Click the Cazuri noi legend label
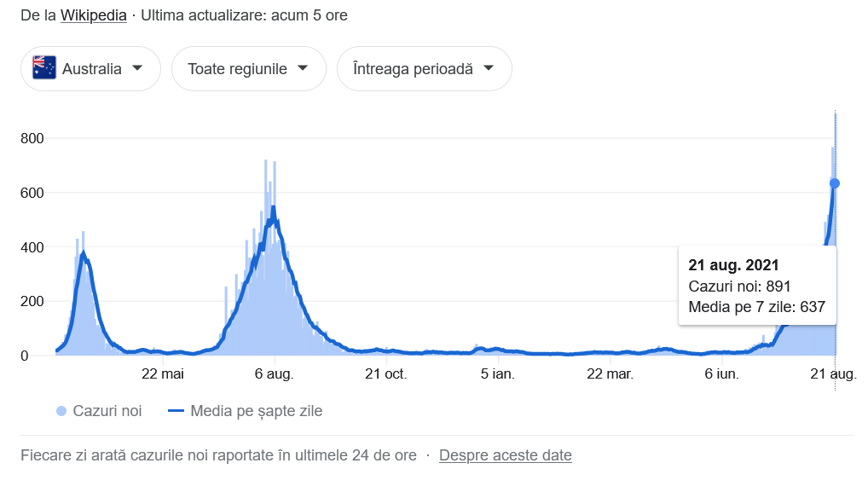 (x=107, y=411)
